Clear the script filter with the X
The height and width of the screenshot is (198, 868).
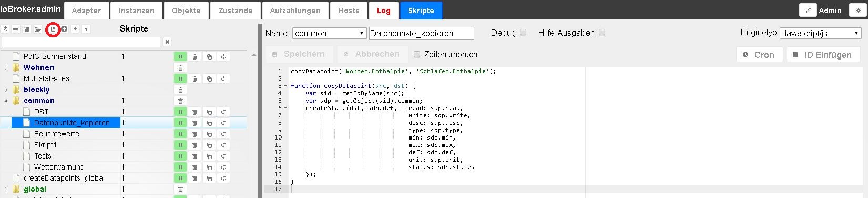167,42
